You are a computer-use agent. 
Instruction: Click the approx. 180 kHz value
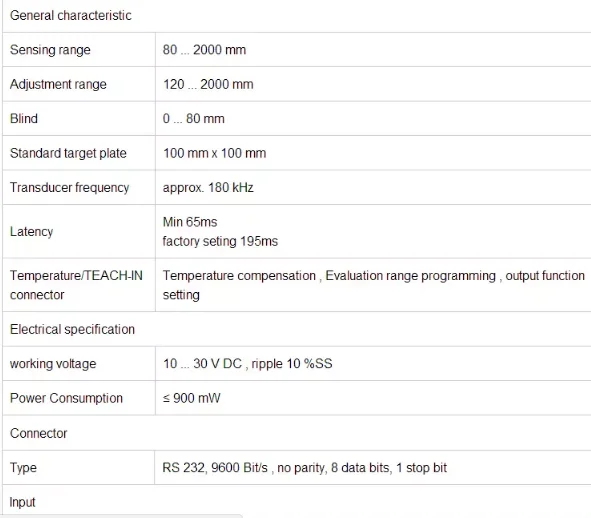pyautogui.click(x=208, y=187)
